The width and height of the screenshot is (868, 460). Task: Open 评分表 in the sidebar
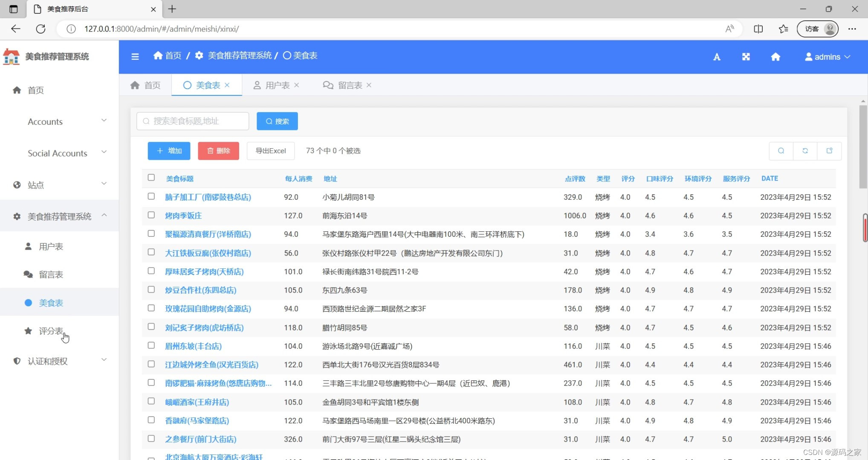click(51, 331)
